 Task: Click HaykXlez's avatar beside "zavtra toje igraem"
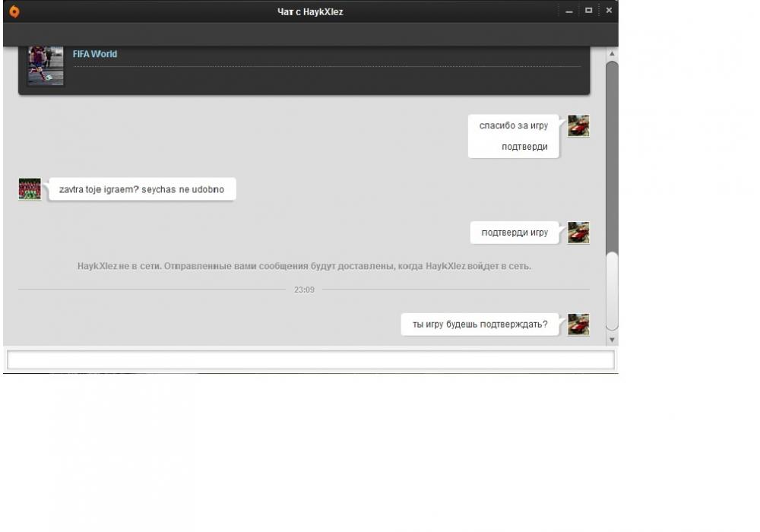(30, 189)
